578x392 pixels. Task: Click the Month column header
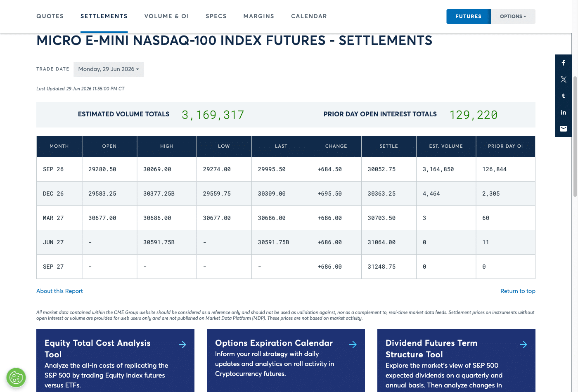(59, 146)
